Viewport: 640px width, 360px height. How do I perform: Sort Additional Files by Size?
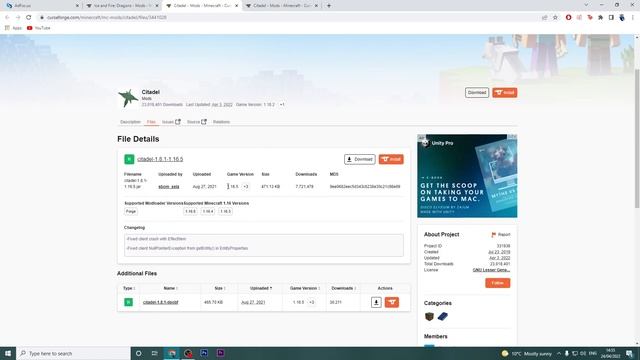point(220,288)
